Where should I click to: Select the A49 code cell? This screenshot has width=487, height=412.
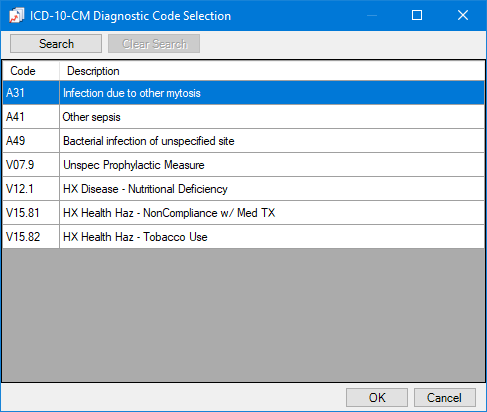point(31,141)
